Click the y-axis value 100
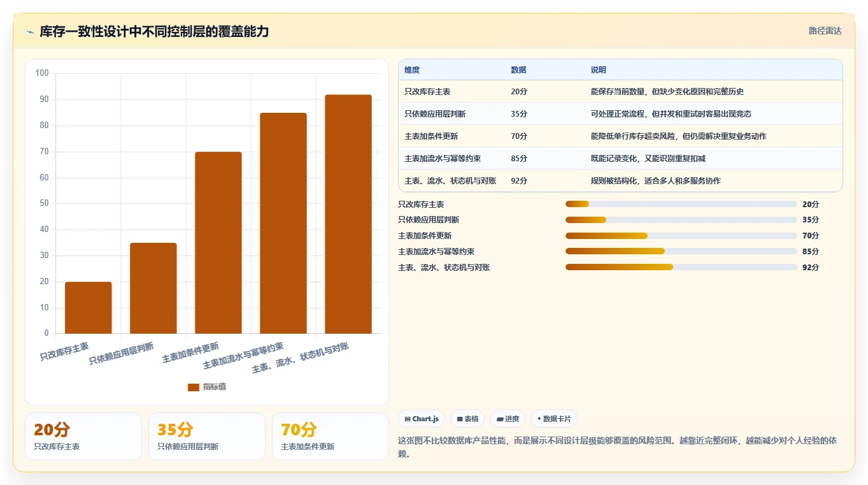The width and height of the screenshot is (868, 485). coord(42,73)
